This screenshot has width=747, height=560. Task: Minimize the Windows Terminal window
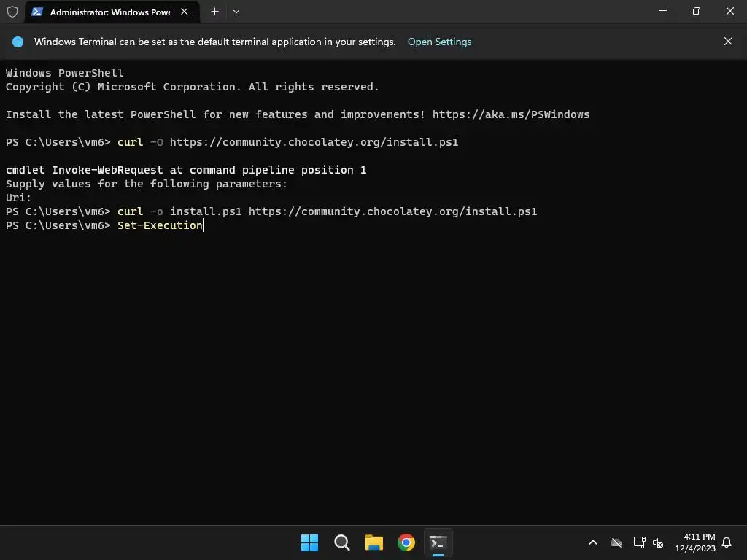pyautogui.click(x=662, y=11)
